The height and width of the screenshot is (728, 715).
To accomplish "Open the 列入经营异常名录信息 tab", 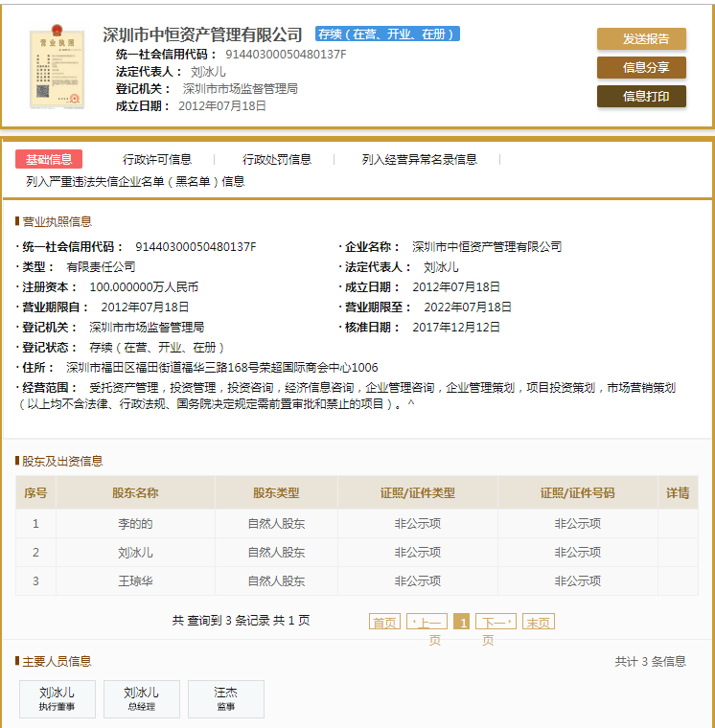I will (x=419, y=160).
